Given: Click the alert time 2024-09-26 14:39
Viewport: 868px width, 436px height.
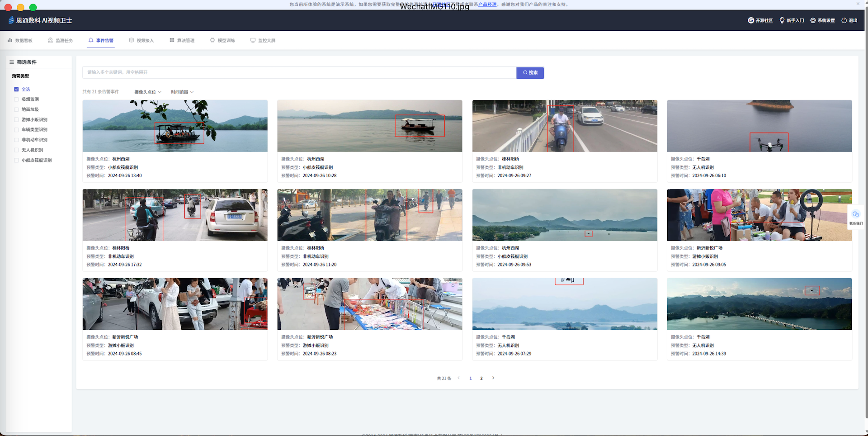Looking at the screenshot, I should click(x=709, y=354).
